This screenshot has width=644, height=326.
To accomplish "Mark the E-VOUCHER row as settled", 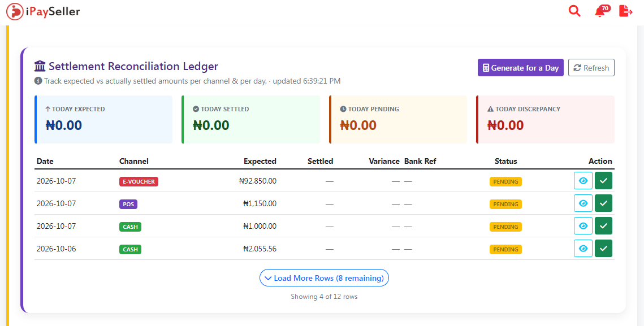I will click(x=603, y=181).
